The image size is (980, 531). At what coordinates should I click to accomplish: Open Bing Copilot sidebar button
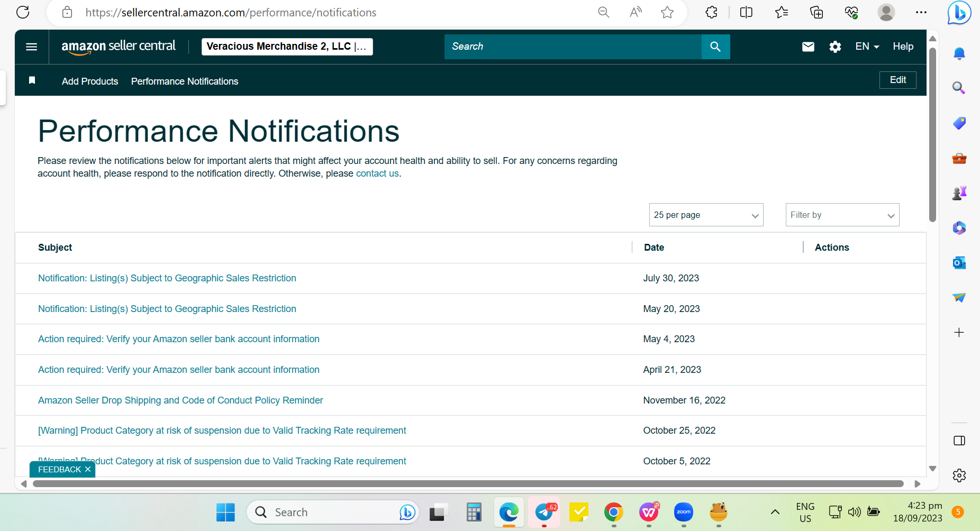959,13
